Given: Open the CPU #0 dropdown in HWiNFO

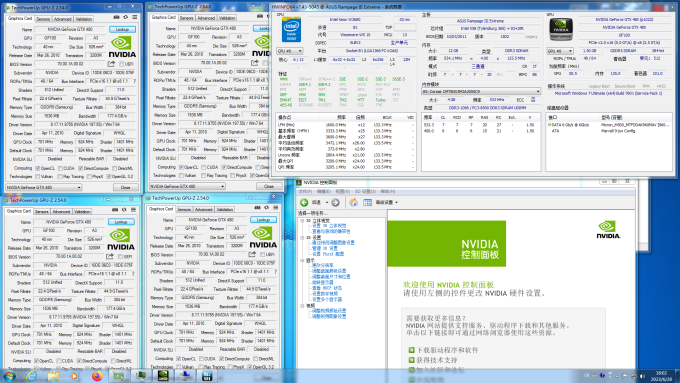Looking at the screenshot, I should tap(290, 51).
